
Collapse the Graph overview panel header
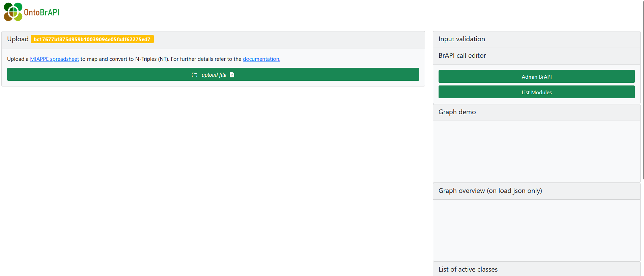coord(536,191)
